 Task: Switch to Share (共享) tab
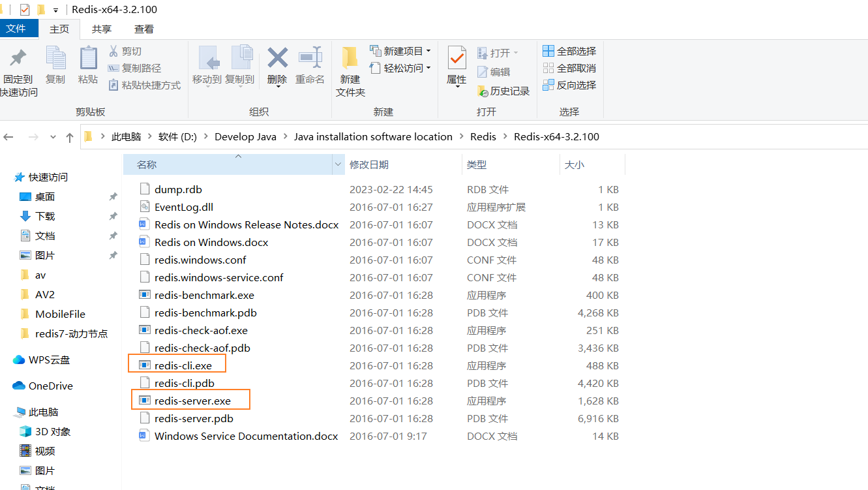[x=102, y=29]
